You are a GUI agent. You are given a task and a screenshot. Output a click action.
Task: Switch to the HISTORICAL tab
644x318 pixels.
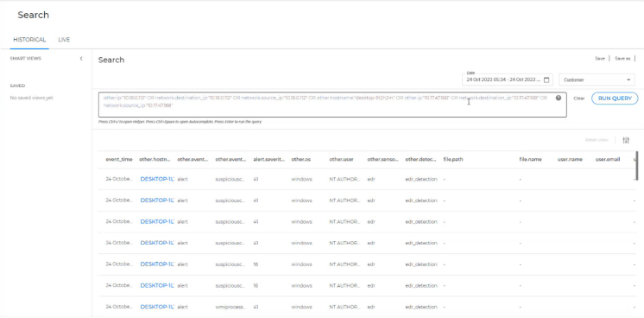[29, 40]
